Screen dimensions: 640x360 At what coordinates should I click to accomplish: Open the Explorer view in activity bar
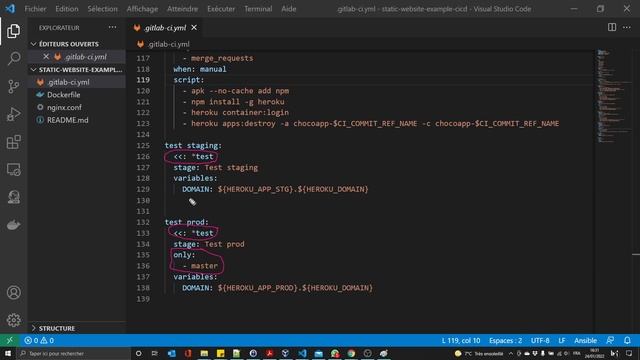[x=13, y=31]
